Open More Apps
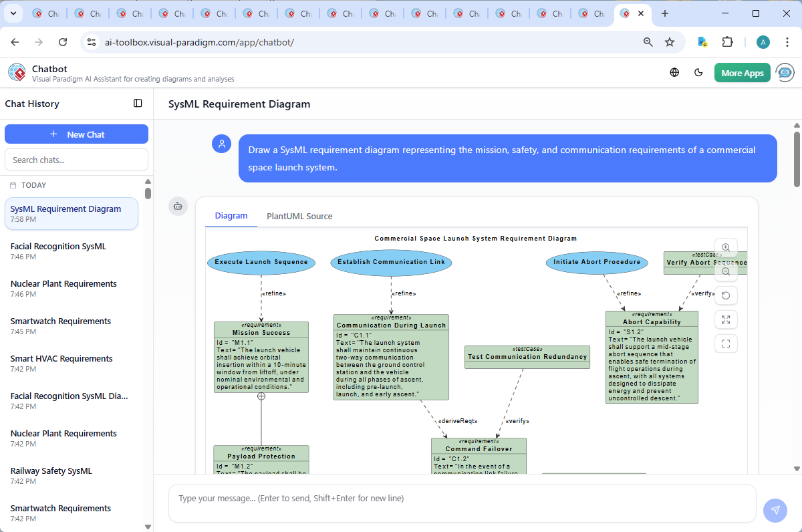The height and width of the screenshot is (532, 802). pyautogui.click(x=742, y=72)
